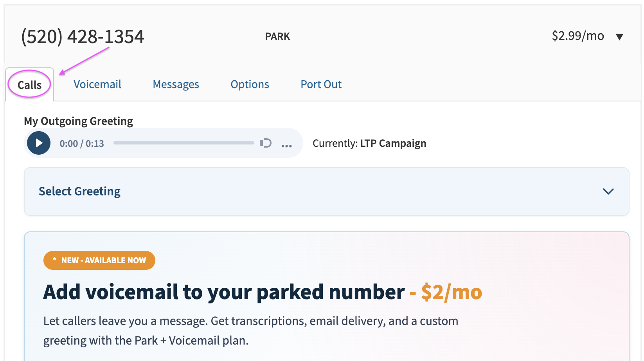The height and width of the screenshot is (361, 644).
Task: Expand the Select Greeting chevron arrow
Action: pyautogui.click(x=608, y=191)
